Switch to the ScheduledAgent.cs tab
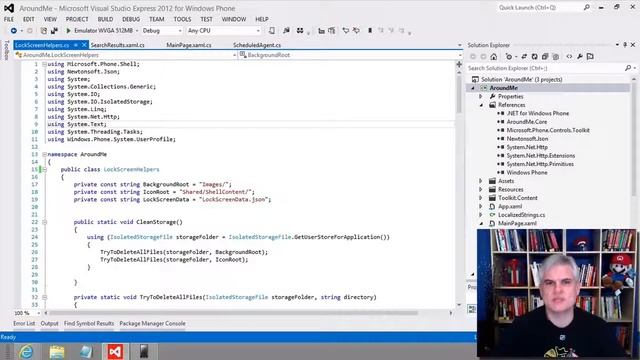Image resolution: width=640 pixels, height=360 pixels. pyautogui.click(x=257, y=45)
